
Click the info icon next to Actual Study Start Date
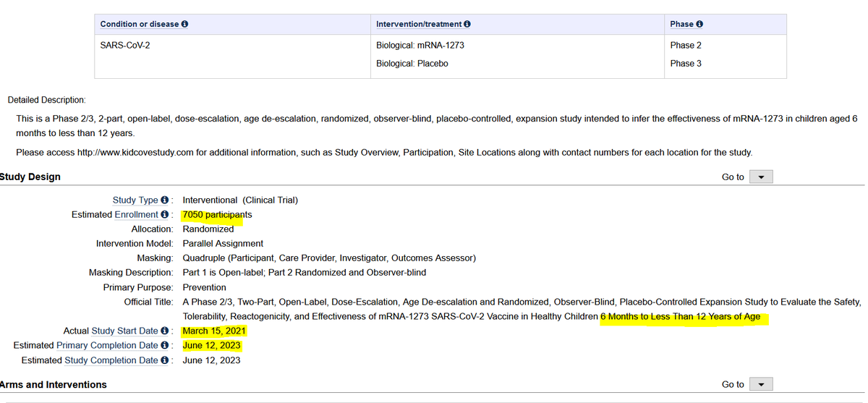165,331
